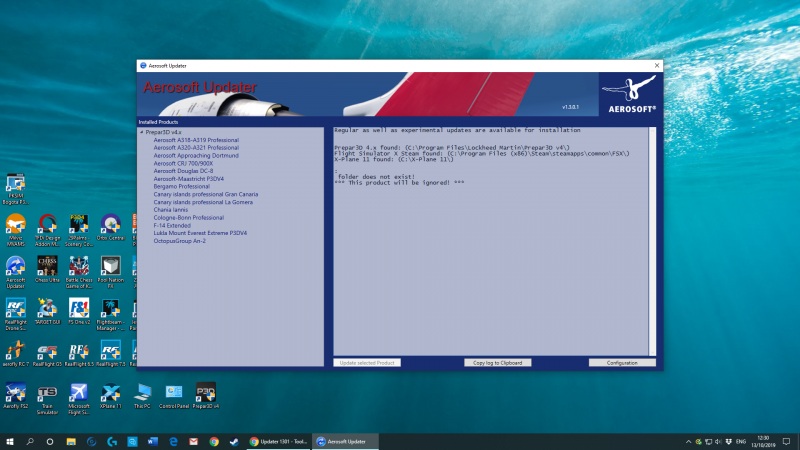Collapse the Prepar3D v4.x tree node
800x450 pixels.
(x=142, y=132)
